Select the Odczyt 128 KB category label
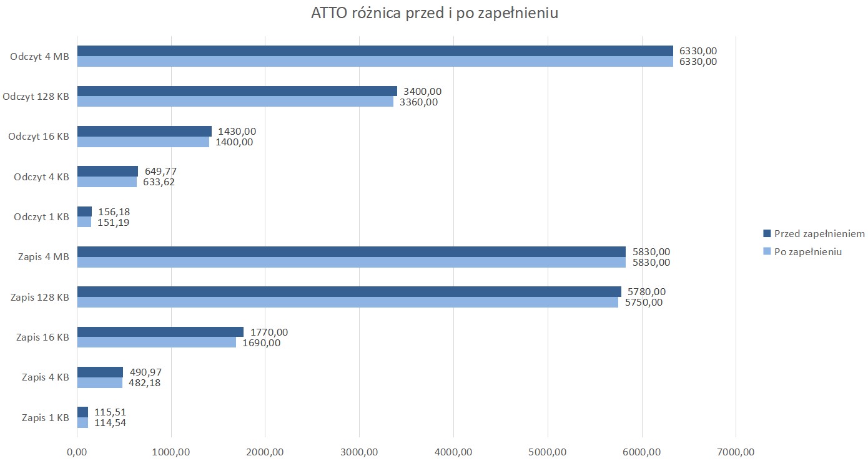This screenshot has width=868, height=461. (36, 97)
